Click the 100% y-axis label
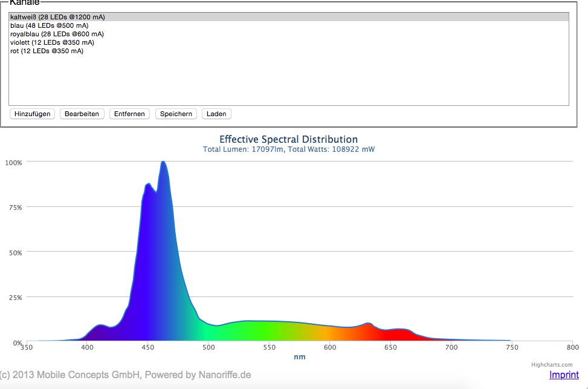This screenshot has height=389, width=588. [13, 162]
